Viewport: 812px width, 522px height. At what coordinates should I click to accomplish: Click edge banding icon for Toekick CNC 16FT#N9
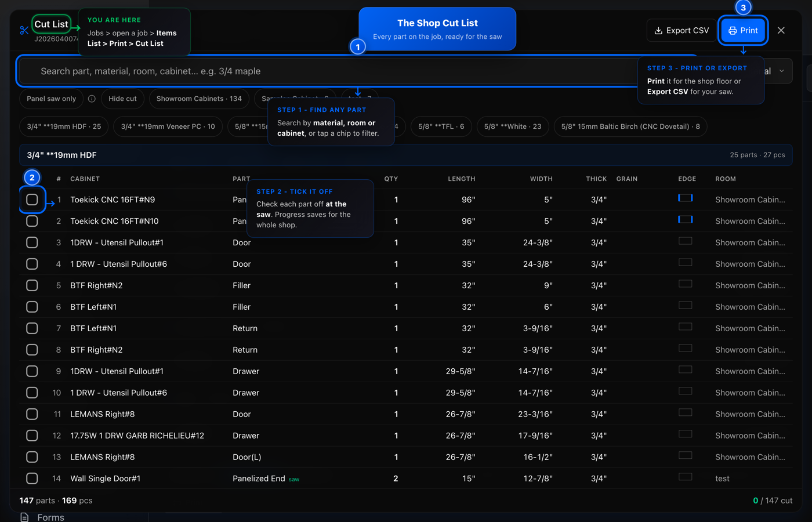click(686, 198)
